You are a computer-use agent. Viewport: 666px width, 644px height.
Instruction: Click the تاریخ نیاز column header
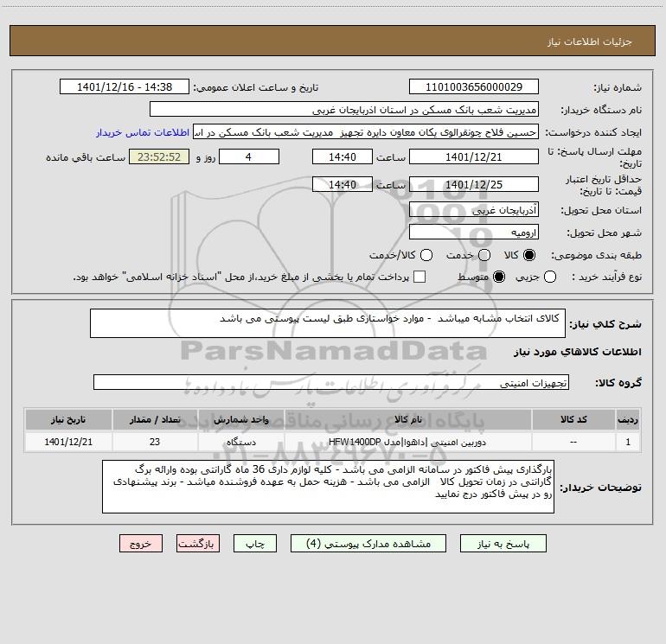click(68, 419)
